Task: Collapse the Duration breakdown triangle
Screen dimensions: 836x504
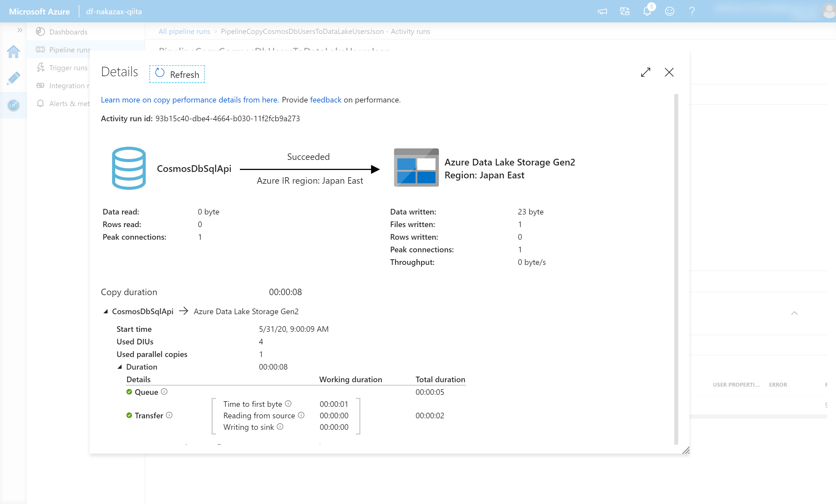Action: tap(120, 367)
